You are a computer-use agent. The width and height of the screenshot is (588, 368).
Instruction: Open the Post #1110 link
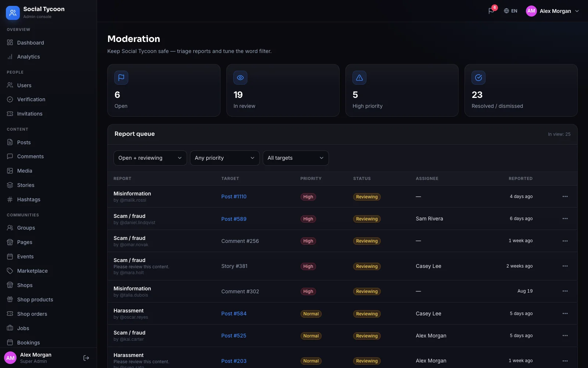(x=234, y=197)
